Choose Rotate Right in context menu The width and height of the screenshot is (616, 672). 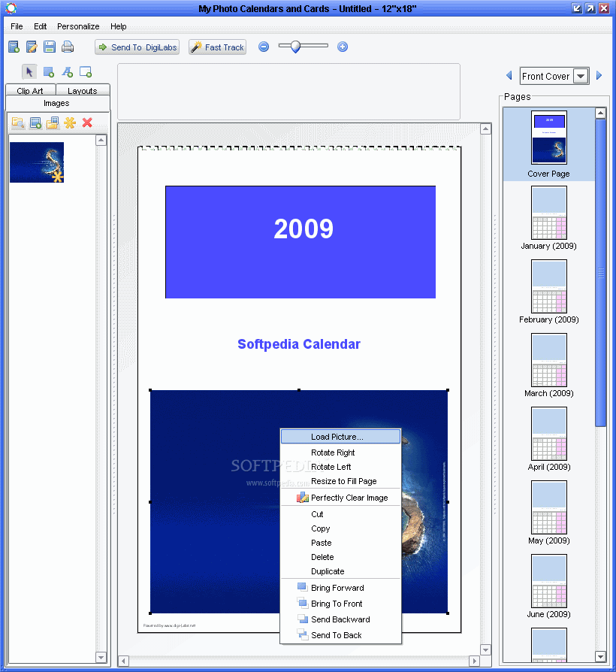[340, 453]
